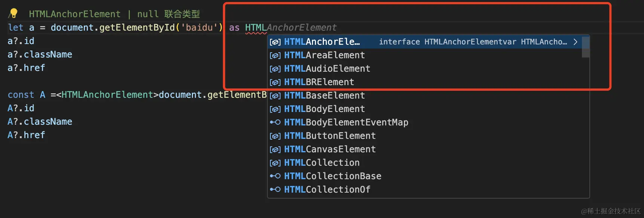Click the interface icon beside HTMLAudioElement

(275, 69)
